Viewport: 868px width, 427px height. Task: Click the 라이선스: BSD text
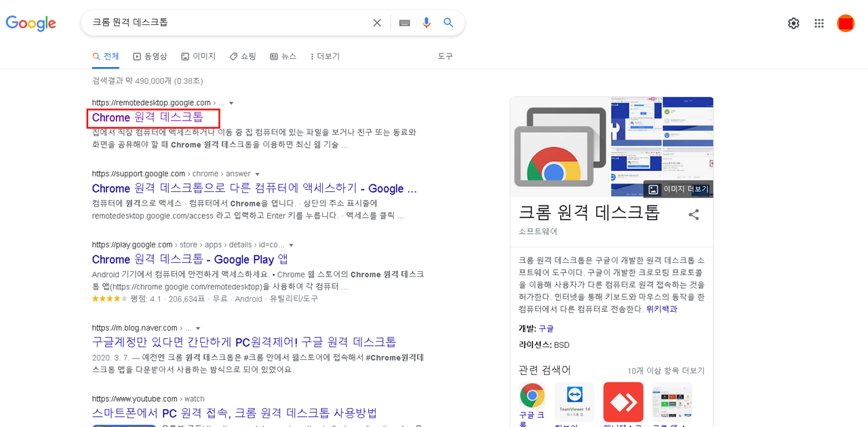(544, 345)
